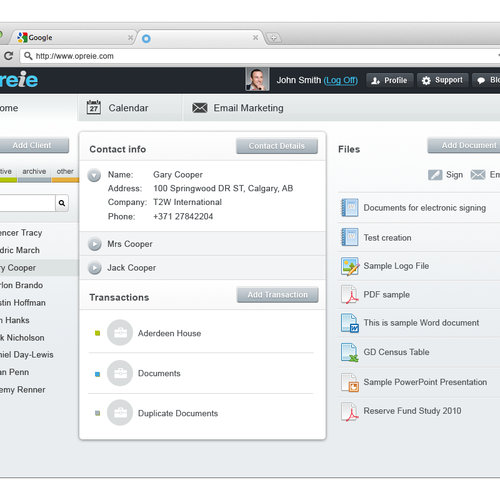Expand the Mrs Cooper contact row
This screenshot has width=500, height=500.
point(95,244)
